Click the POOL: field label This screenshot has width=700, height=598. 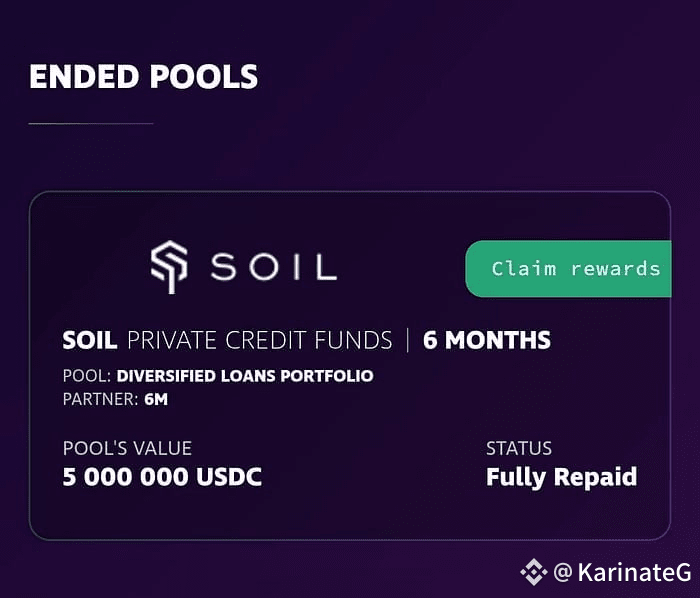click(x=87, y=376)
